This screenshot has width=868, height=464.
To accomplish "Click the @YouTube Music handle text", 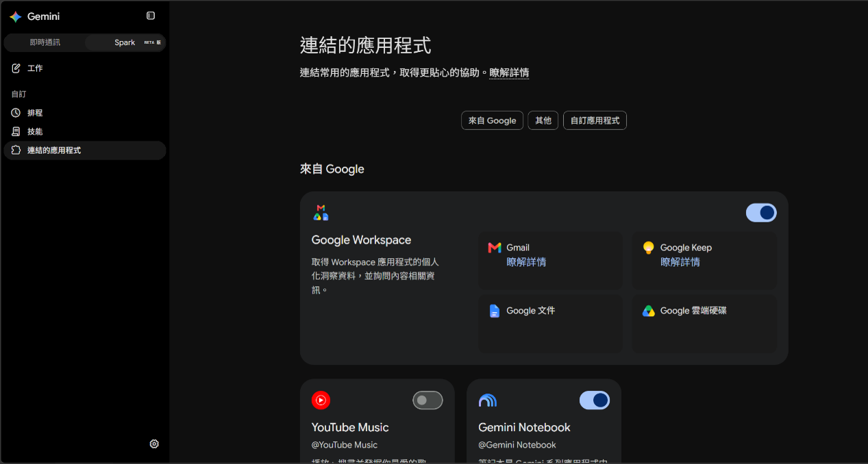I will [x=345, y=445].
